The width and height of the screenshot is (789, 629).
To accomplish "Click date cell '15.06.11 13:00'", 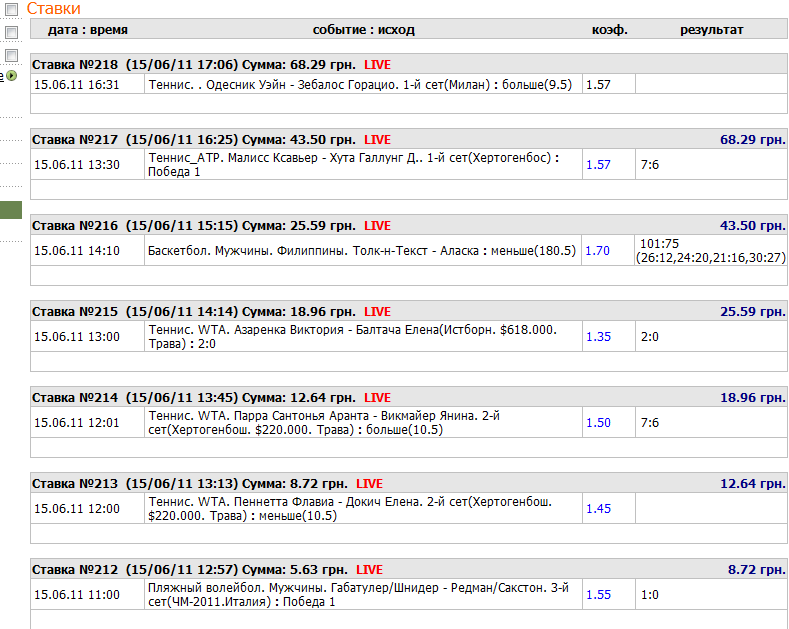I will [76, 337].
